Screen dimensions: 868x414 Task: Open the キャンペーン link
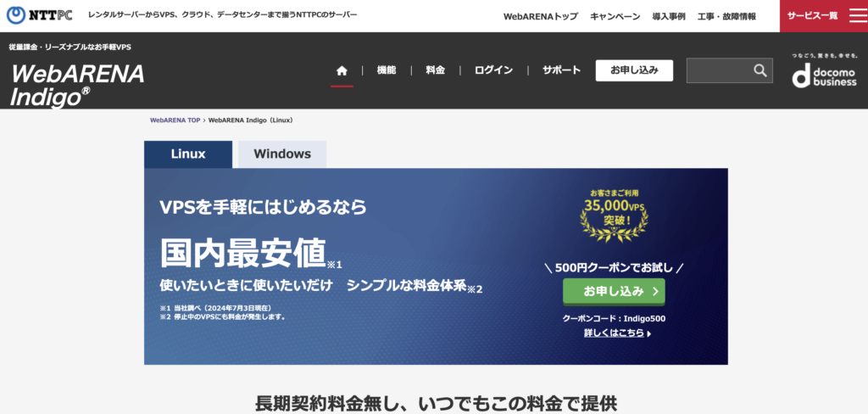pos(615,17)
